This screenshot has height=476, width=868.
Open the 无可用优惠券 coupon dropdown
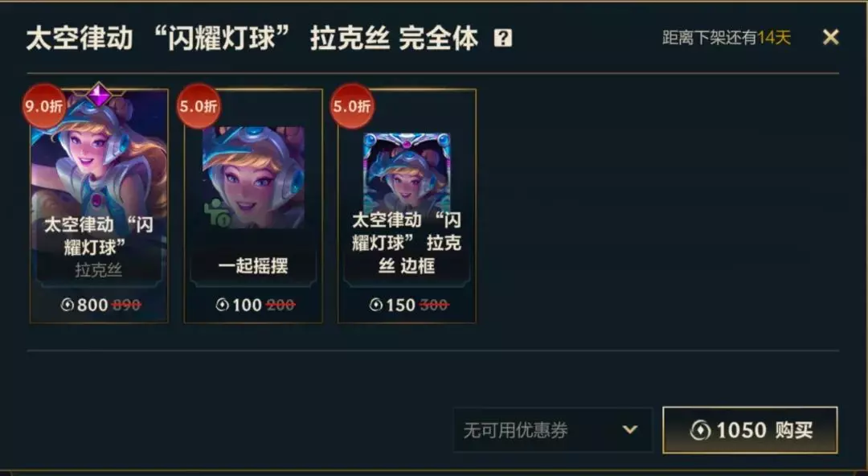tap(552, 430)
